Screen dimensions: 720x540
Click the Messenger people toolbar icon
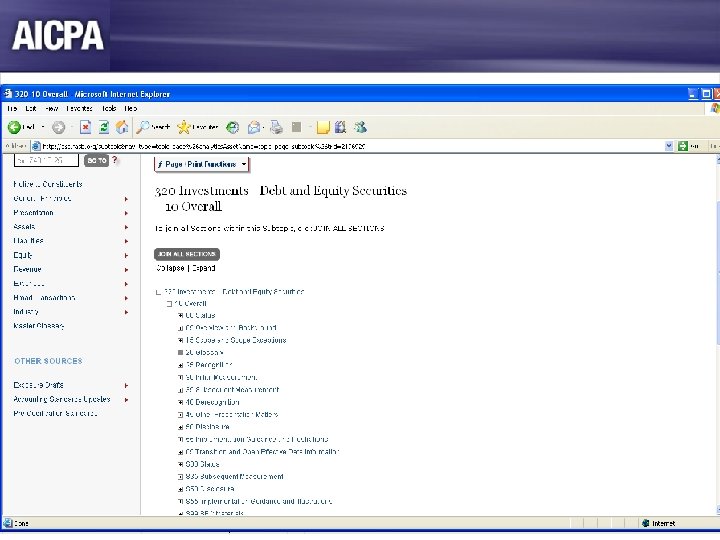360,127
